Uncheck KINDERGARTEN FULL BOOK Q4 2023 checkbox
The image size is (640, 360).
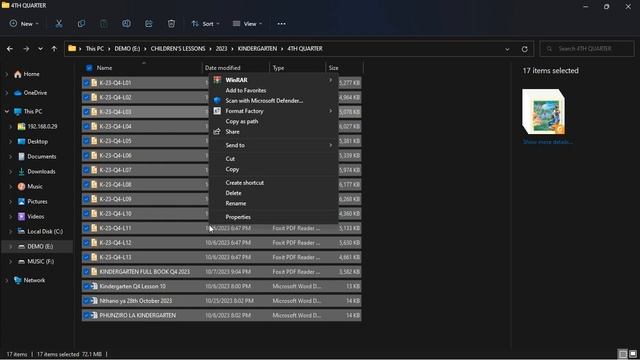[x=86, y=271]
